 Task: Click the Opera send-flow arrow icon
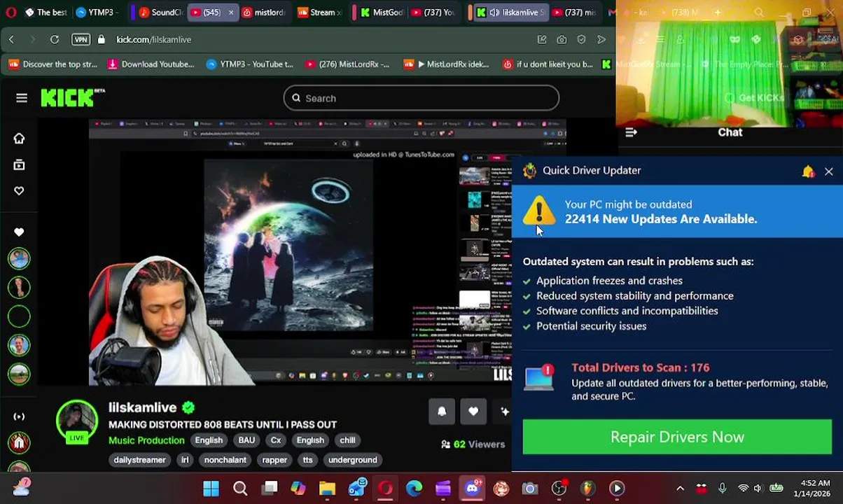(x=601, y=40)
